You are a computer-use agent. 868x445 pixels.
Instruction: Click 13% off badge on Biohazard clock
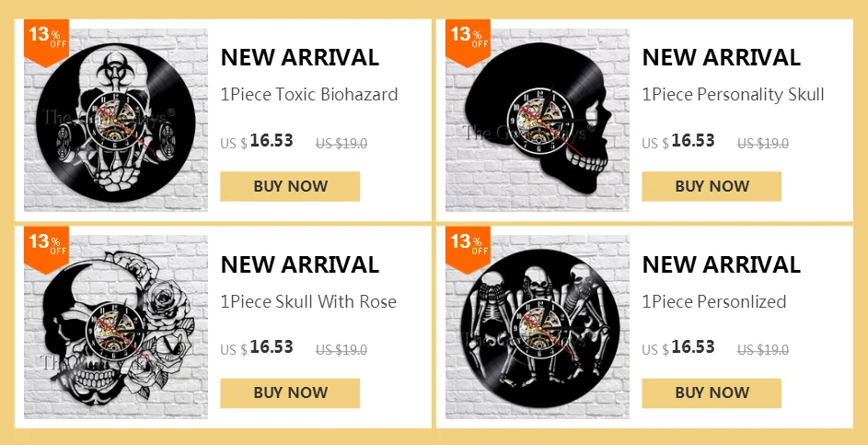coord(47,41)
